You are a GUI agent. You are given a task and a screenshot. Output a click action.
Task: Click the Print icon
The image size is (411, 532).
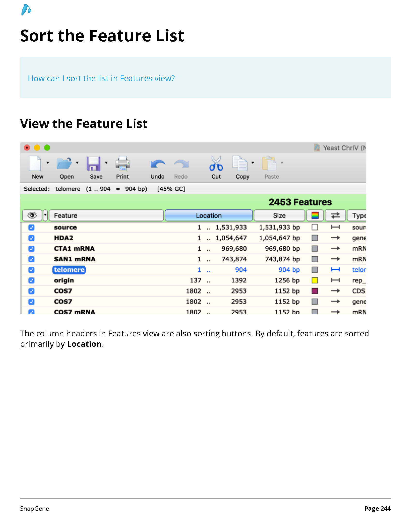tap(123, 163)
